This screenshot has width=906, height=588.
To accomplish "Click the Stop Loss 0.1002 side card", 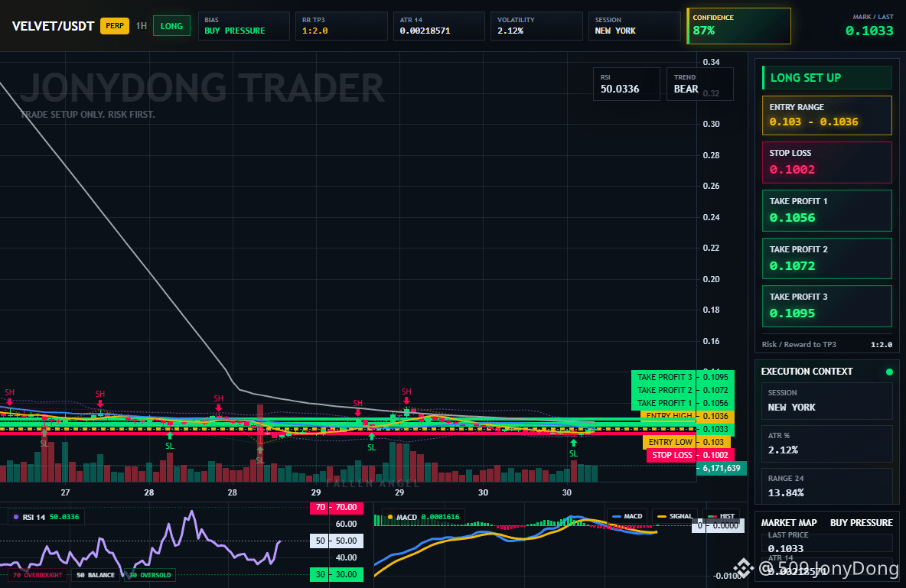I will tap(827, 162).
